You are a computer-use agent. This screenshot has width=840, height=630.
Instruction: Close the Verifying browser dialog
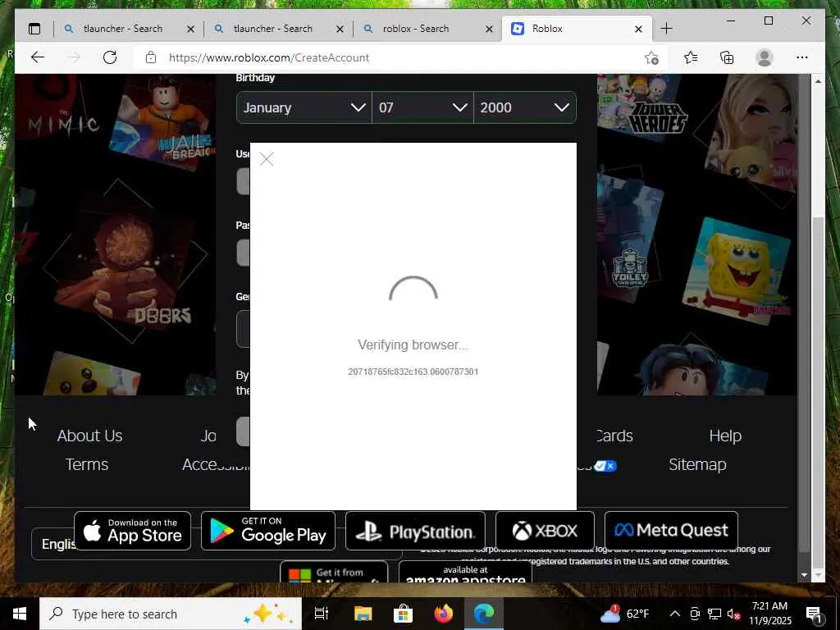click(267, 159)
